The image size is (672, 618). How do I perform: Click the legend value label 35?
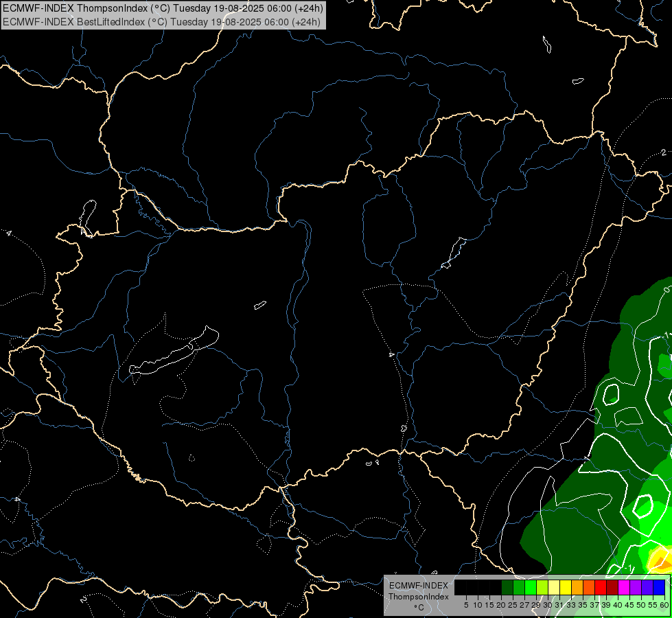pyautogui.click(x=583, y=605)
